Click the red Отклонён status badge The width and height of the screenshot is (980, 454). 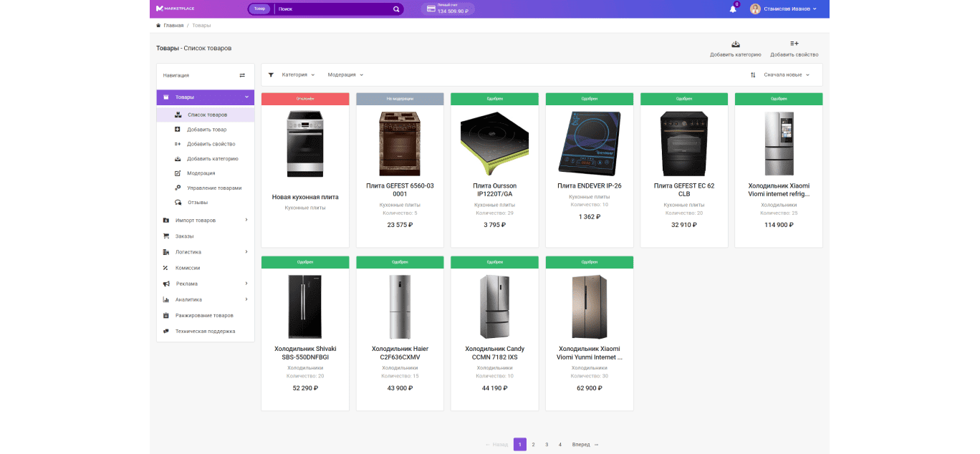pos(305,99)
